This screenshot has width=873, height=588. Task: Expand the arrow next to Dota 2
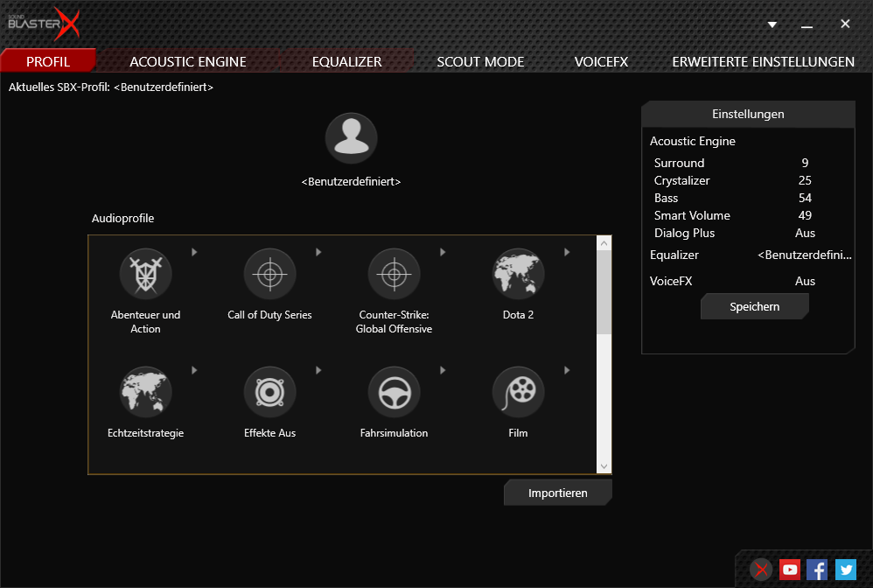[x=567, y=252]
